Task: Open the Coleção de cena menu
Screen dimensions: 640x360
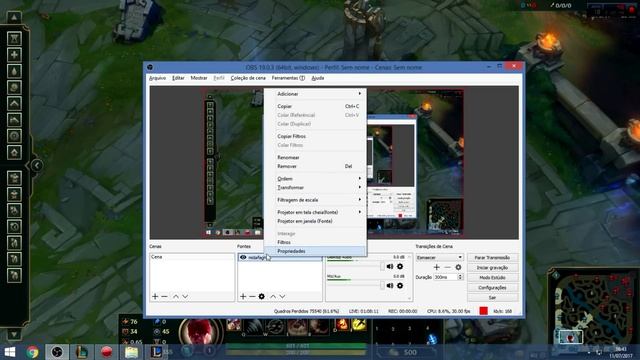Action: tap(248, 78)
